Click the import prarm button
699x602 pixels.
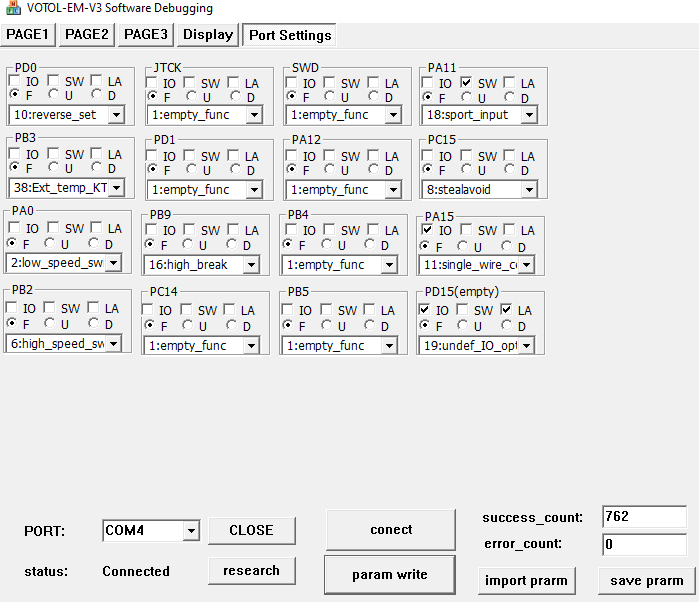[x=526, y=580]
